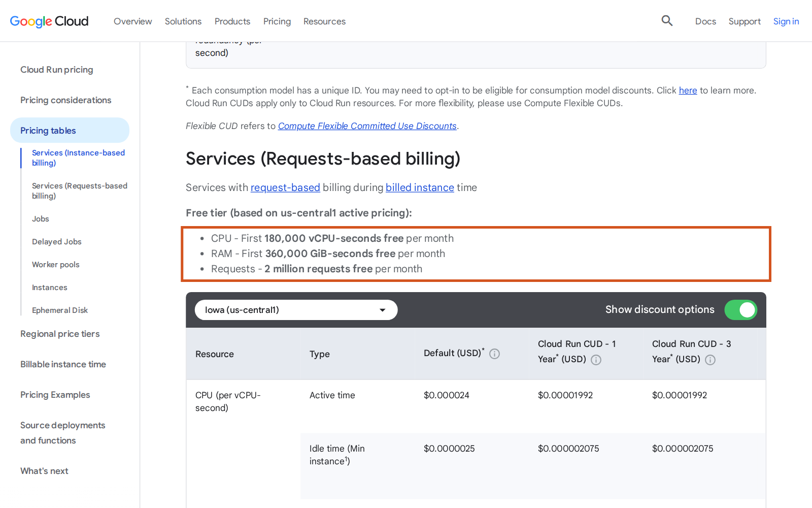The width and height of the screenshot is (812, 508).
Task: Click Sign in
Action: (x=786, y=21)
